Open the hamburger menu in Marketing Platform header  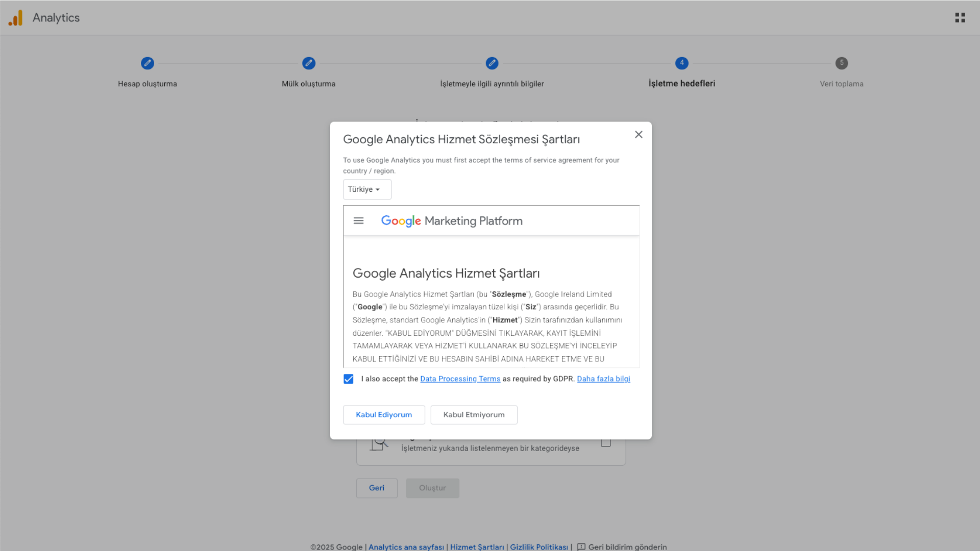pyautogui.click(x=359, y=221)
